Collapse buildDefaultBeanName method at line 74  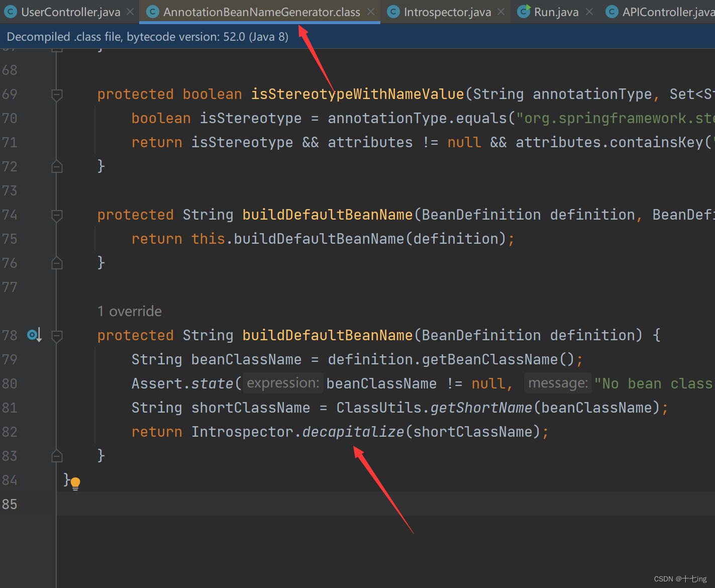(57, 215)
